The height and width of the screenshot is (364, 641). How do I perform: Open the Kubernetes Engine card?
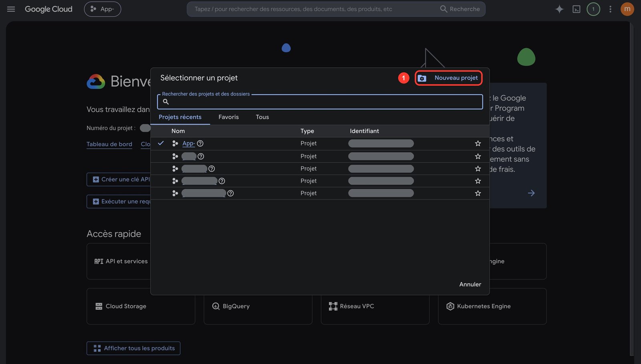[x=492, y=306]
